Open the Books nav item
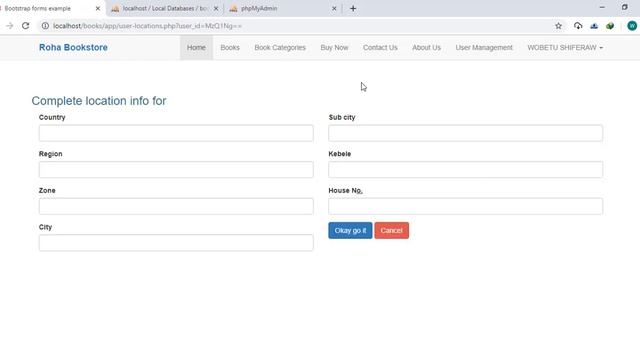 (230, 48)
